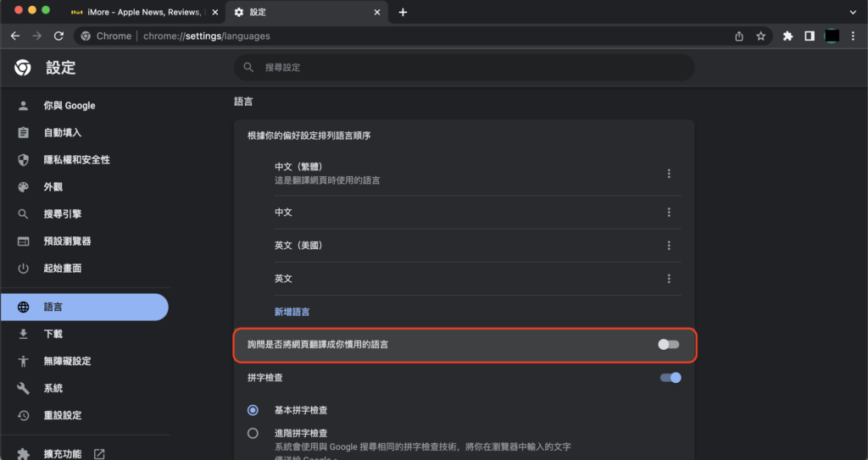Click the Chrome logo beside 設定 title
868x460 pixels.
pos(23,68)
